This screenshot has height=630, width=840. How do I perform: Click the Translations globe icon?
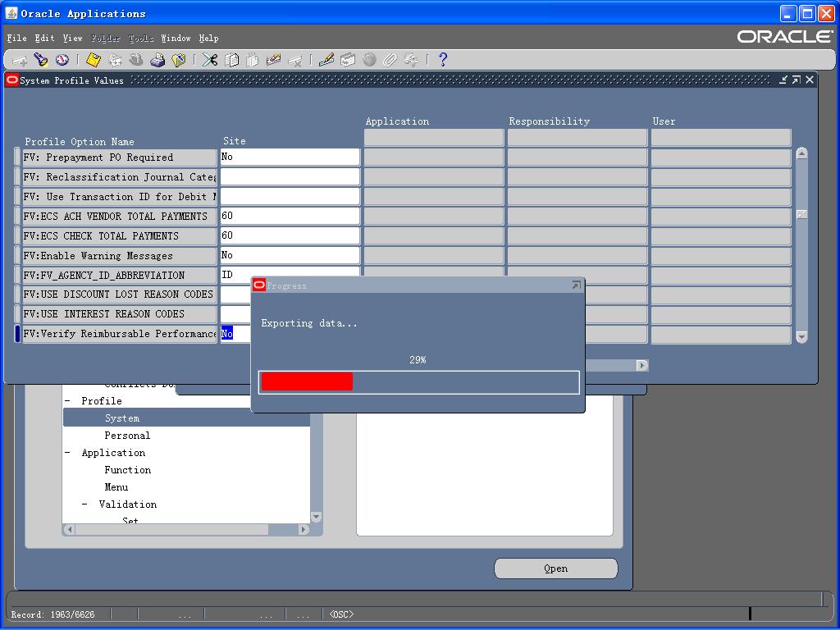(369, 60)
